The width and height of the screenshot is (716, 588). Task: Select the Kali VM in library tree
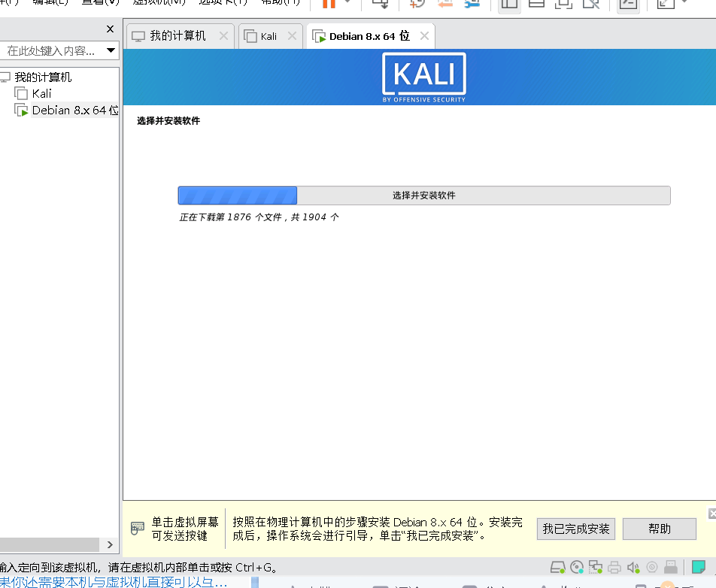click(41, 93)
